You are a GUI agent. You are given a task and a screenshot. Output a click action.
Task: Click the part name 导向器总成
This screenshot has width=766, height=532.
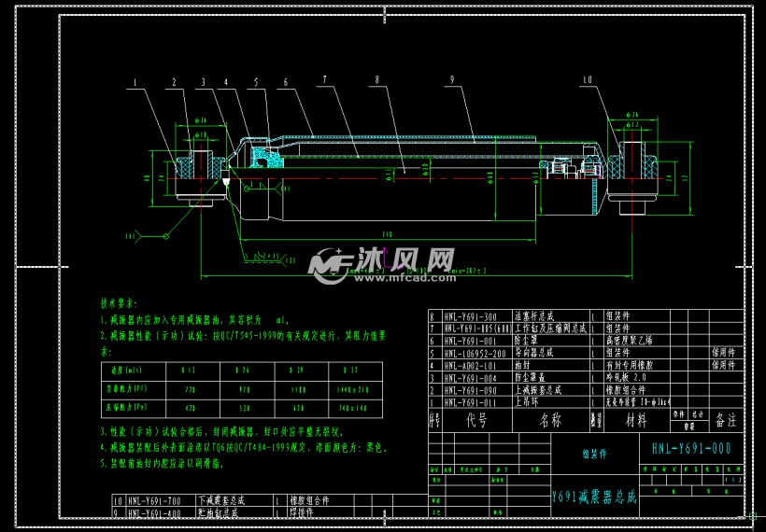[x=534, y=353]
